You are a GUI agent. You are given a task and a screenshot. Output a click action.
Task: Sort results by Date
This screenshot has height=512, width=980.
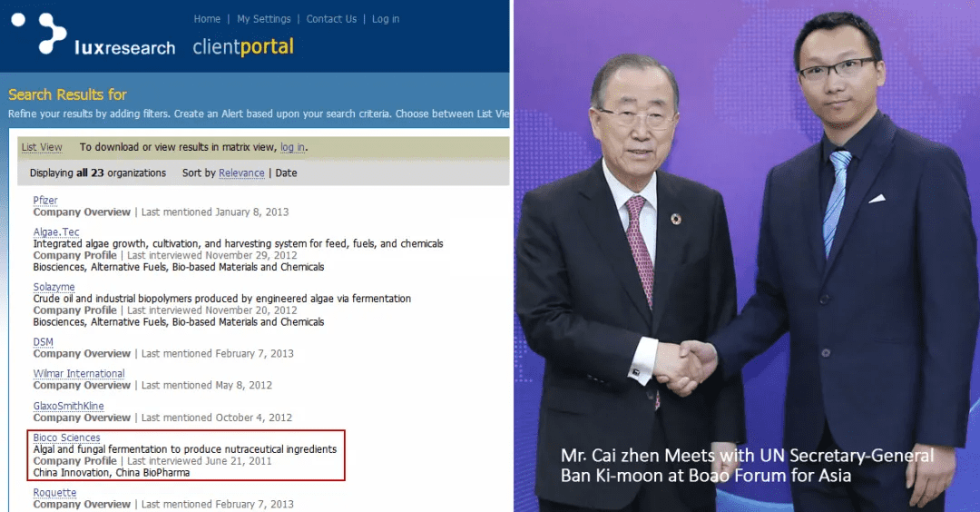click(x=286, y=173)
